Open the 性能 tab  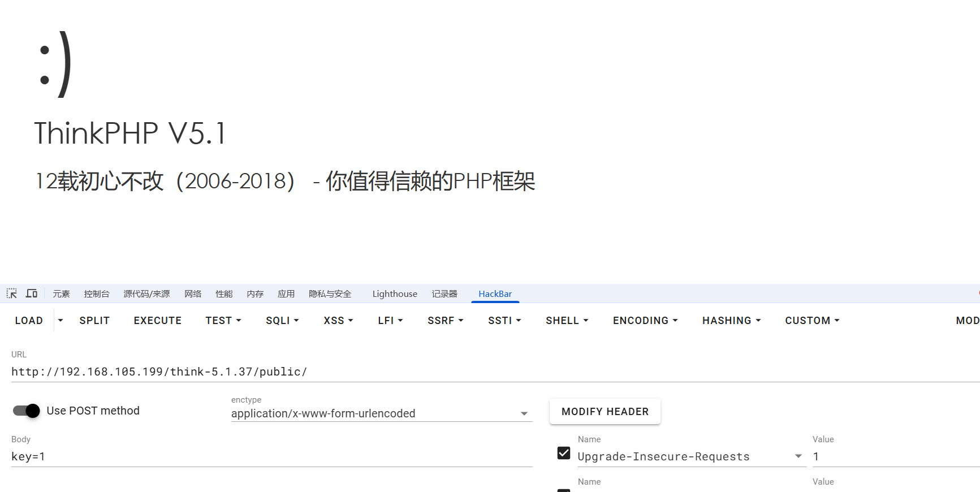224,294
